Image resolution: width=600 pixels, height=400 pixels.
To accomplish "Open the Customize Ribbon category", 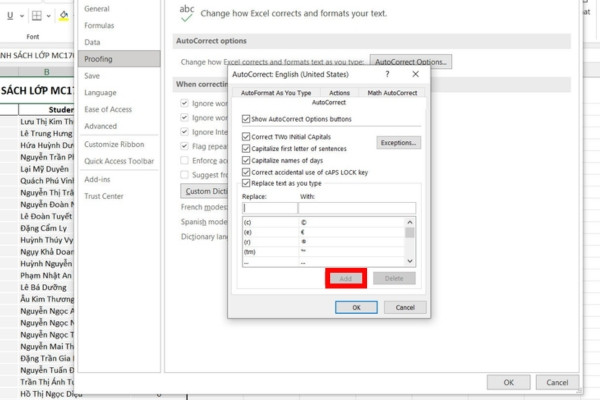I will tap(119, 144).
